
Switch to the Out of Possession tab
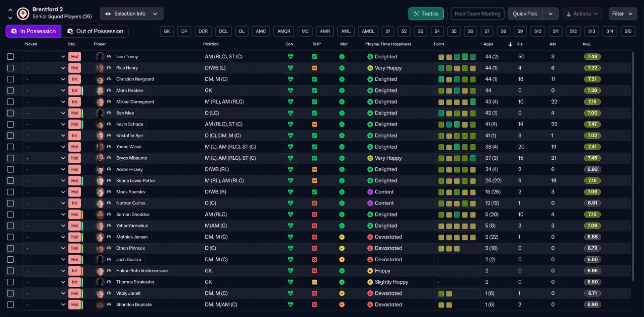[95, 31]
